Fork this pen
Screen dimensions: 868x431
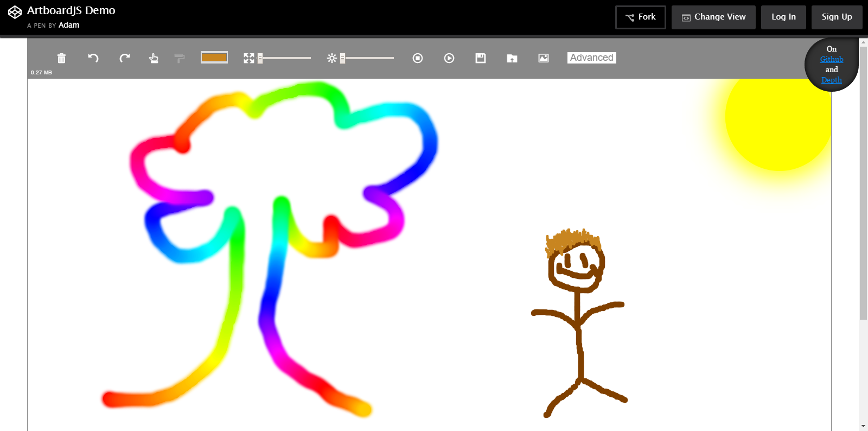click(640, 17)
